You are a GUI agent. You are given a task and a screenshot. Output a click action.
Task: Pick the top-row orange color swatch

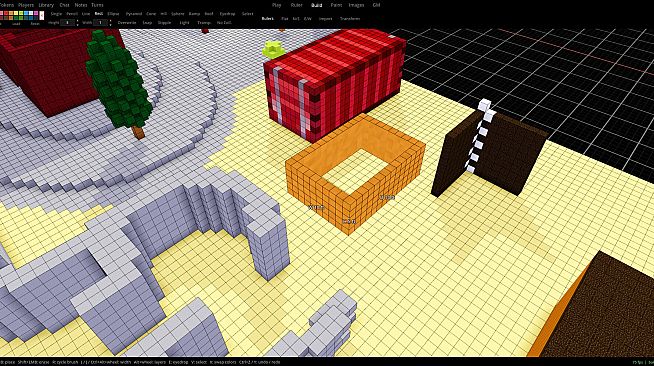click(11, 13)
